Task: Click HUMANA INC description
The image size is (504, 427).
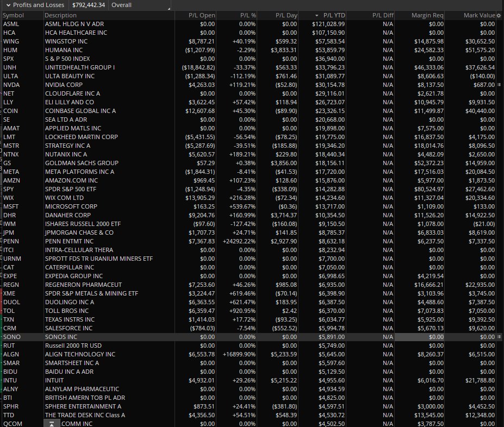Action: pos(64,50)
